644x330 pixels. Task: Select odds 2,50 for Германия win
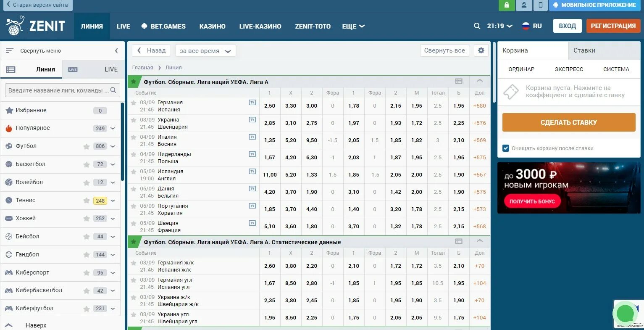tap(270, 106)
